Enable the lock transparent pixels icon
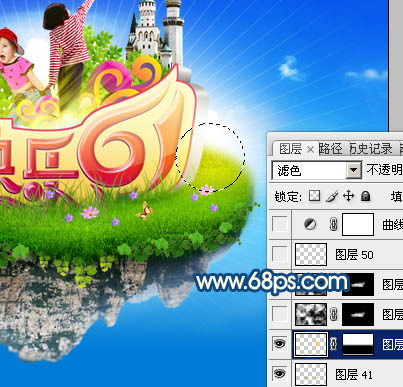The width and height of the screenshot is (403, 387). [x=314, y=196]
